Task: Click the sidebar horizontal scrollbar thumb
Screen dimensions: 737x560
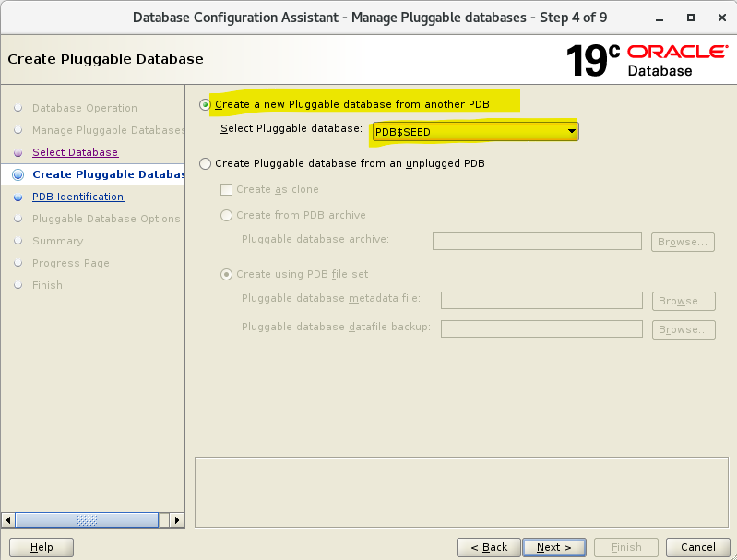Action: [x=87, y=520]
